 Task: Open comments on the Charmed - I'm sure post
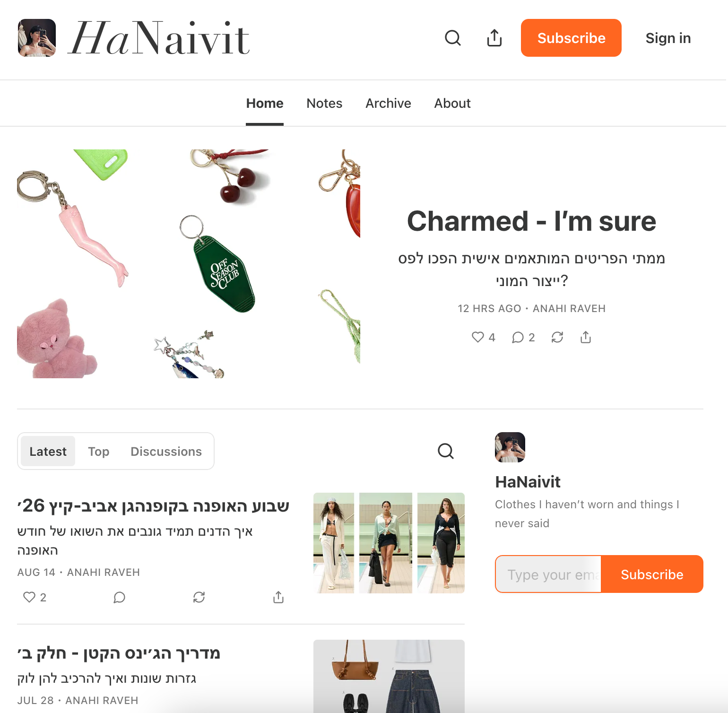[523, 337]
